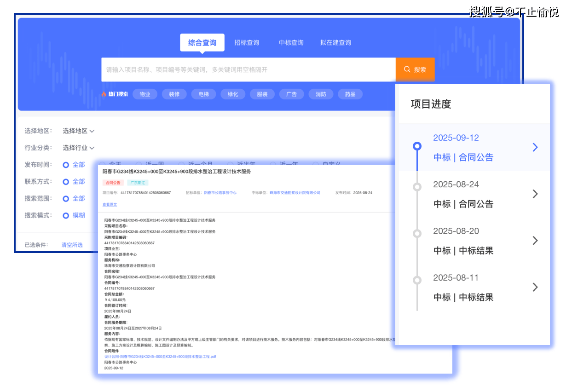Image resolution: width=572 pixels, height=392 pixels.
Task: Click the 清空所选 link
Action: point(72,245)
